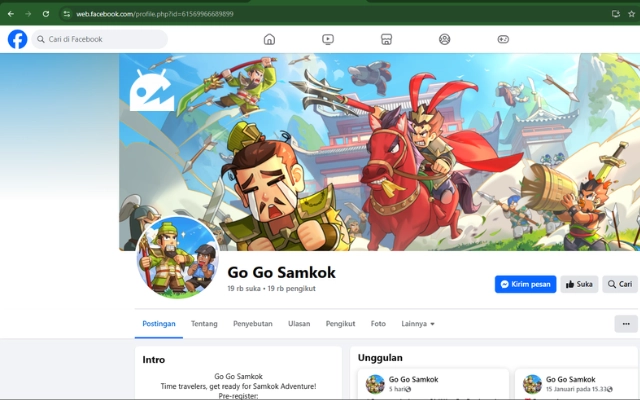Open the Facebook logo home link
The height and width of the screenshot is (400, 640).
point(18,39)
